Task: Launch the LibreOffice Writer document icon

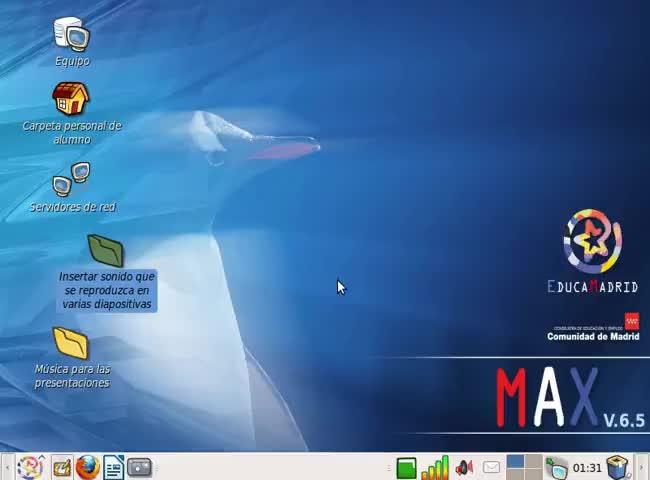Action: tap(114, 467)
